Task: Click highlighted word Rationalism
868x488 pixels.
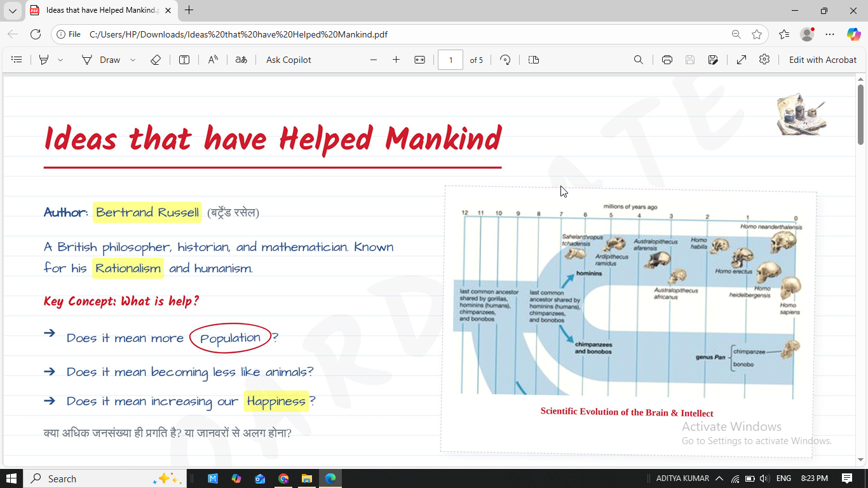Action: pos(128,268)
